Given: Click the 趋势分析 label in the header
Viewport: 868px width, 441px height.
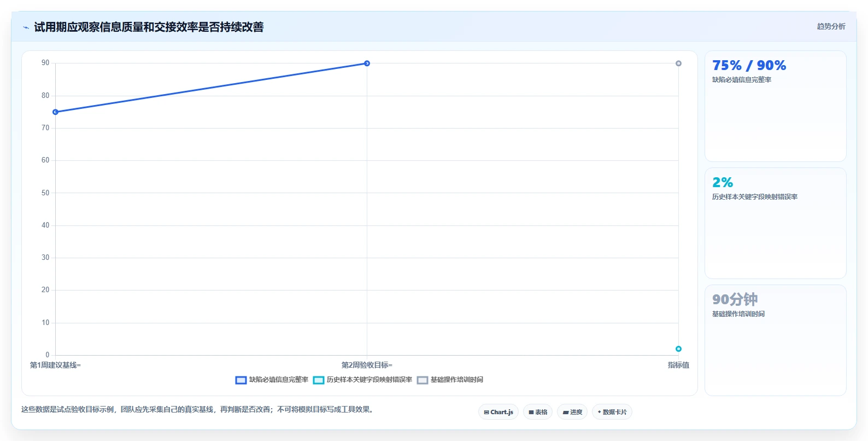Looking at the screenshot, I should click(x=831, y=26).
